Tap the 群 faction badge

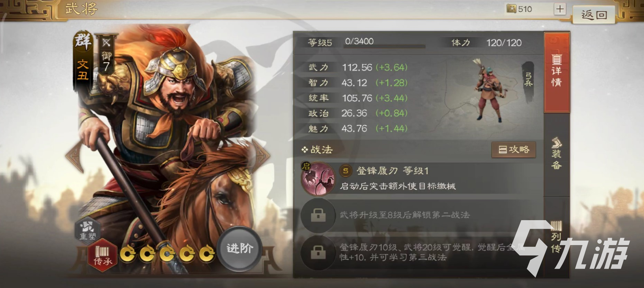(83, 41)
